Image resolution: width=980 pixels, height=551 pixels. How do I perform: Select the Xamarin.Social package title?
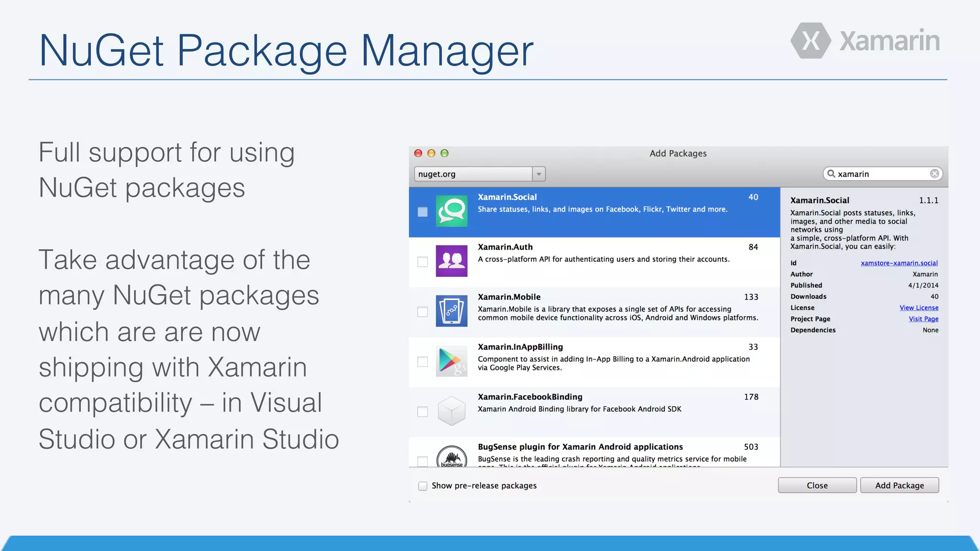click(x=507, y=197)
